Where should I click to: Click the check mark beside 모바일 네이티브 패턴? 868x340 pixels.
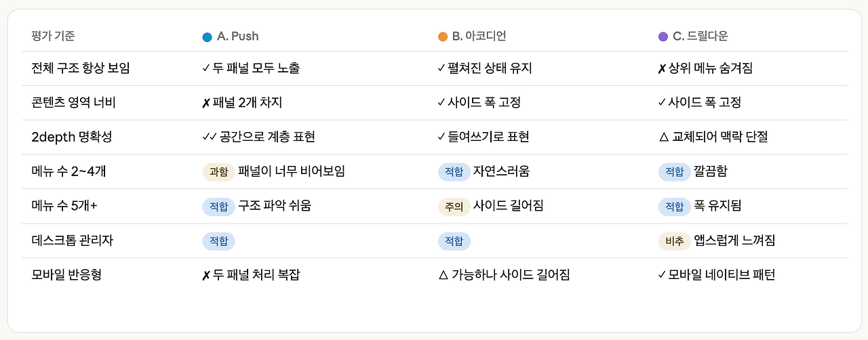pyautogui.click(x=663, y=275)
